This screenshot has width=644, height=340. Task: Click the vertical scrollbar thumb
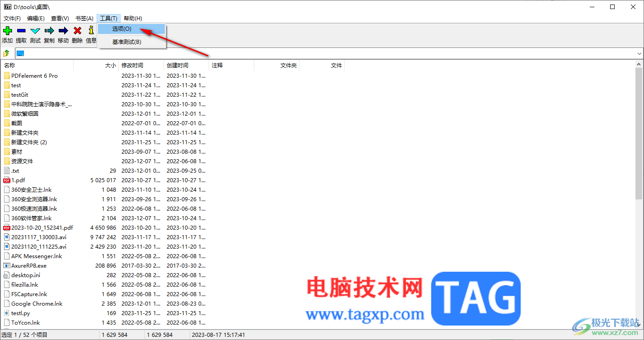click(639, 133)
